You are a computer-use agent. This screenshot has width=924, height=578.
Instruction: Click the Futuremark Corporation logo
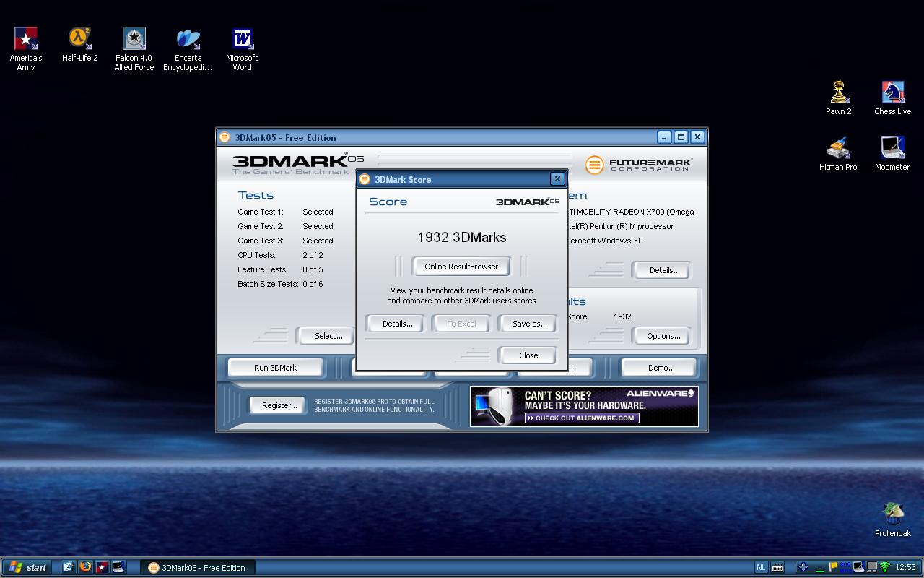tap(639, 165)
